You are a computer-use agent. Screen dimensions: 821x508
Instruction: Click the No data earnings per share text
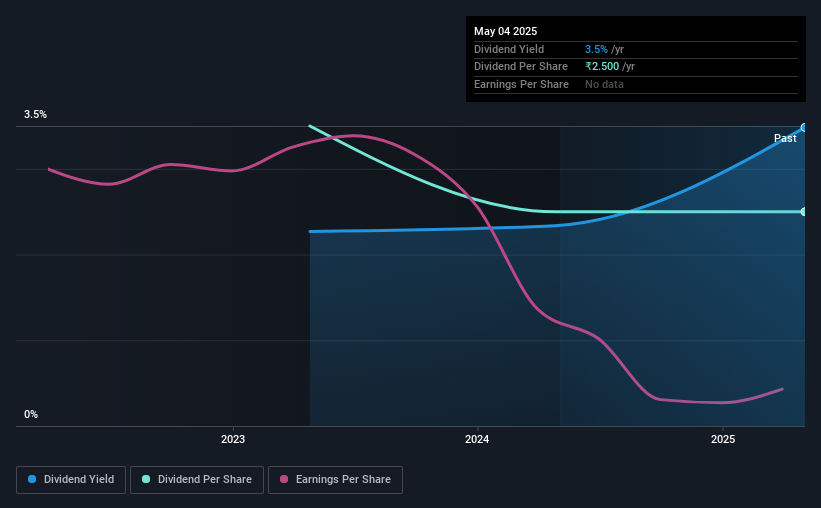point(604,84)
